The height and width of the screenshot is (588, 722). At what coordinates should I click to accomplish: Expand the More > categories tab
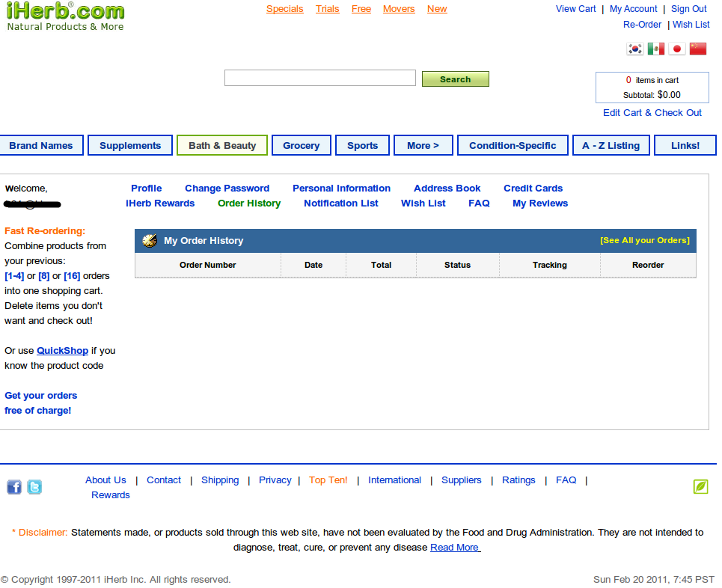423,145
